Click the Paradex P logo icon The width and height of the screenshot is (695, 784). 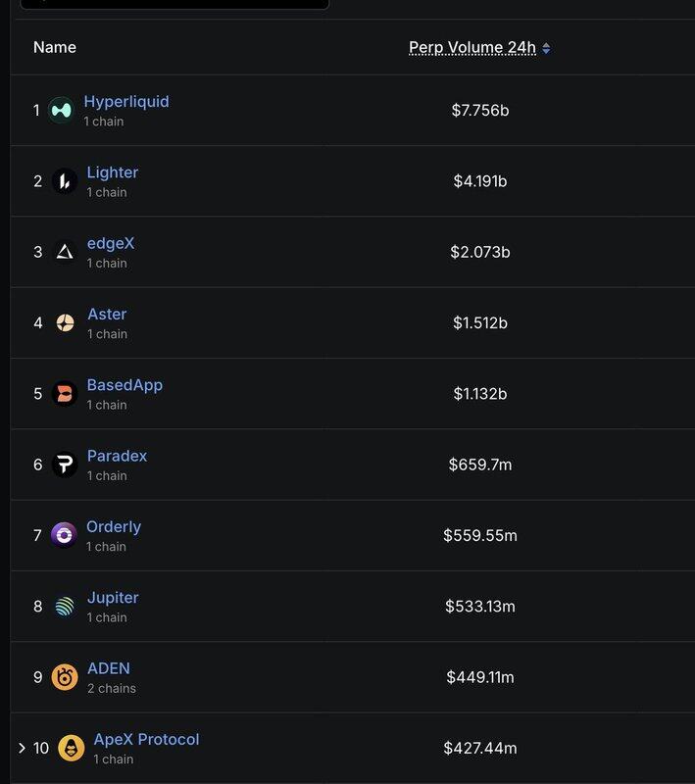65,465
